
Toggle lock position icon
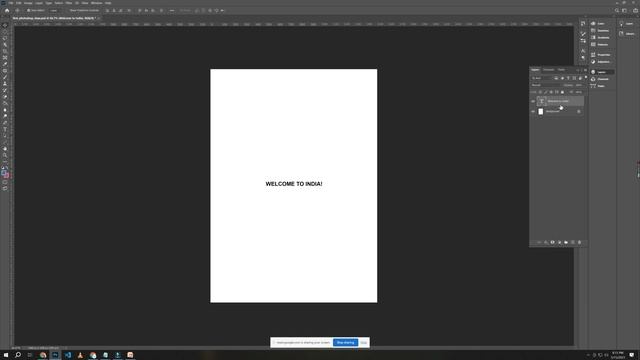[x=551, y=92]
